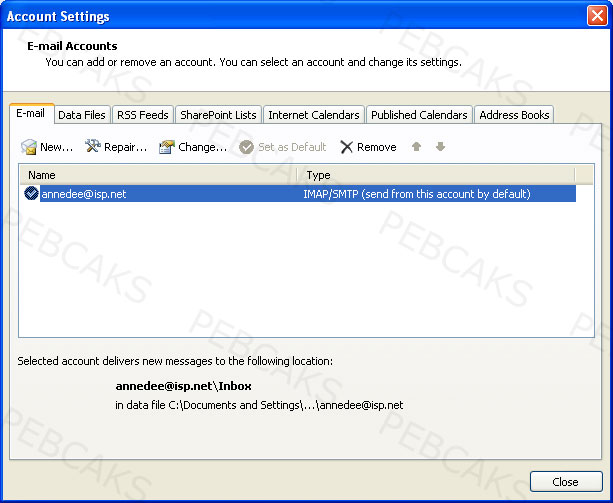The height and width of the screenshot is (503, 613).
Task: Switch to the Data Files tab
Action: point(82,115)
